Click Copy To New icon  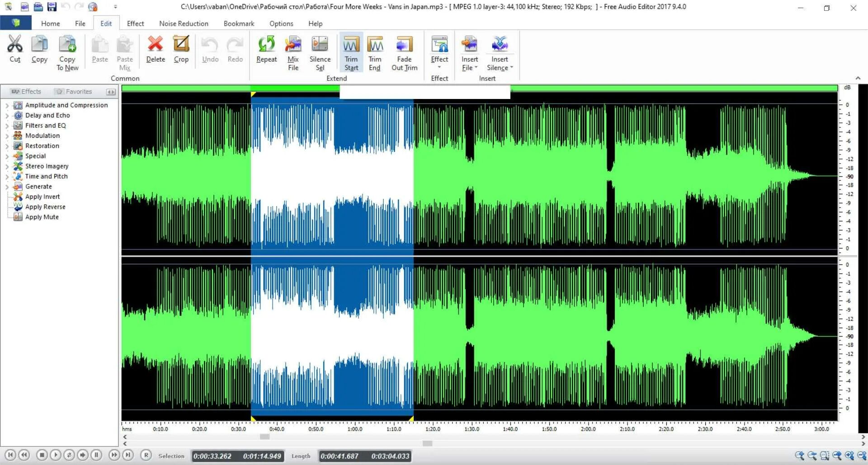pos(67,53)
